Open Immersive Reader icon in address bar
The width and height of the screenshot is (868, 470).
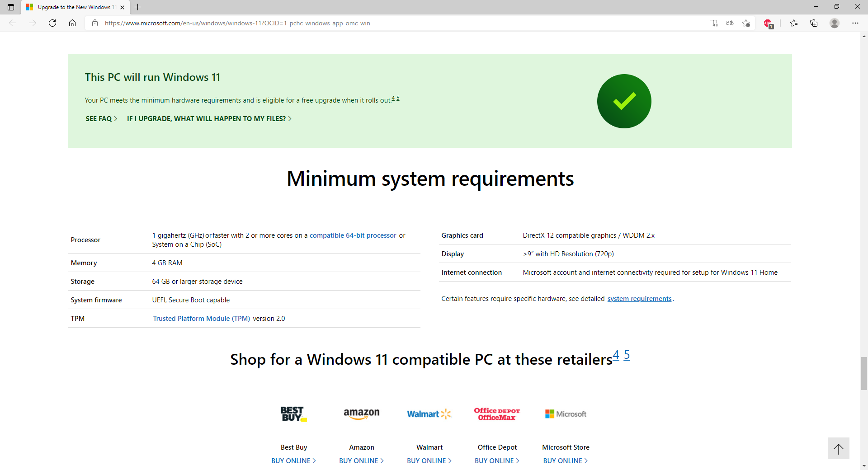[713, 23]
